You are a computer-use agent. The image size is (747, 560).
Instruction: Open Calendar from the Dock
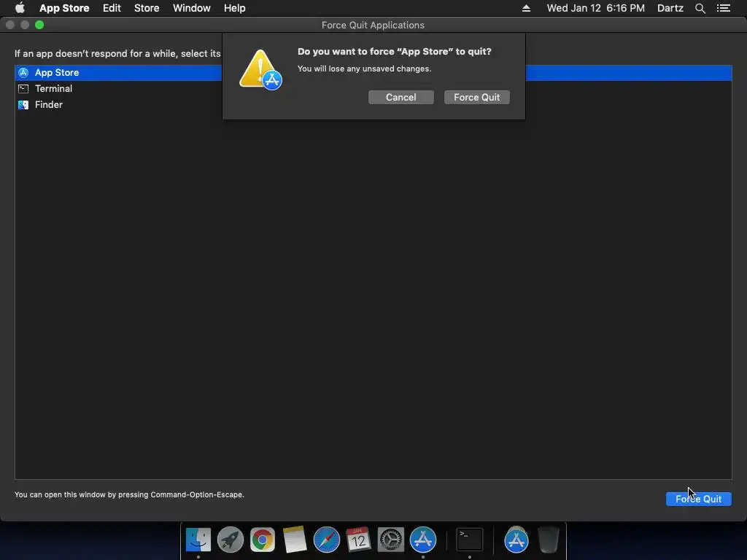[x=359, y=540]
